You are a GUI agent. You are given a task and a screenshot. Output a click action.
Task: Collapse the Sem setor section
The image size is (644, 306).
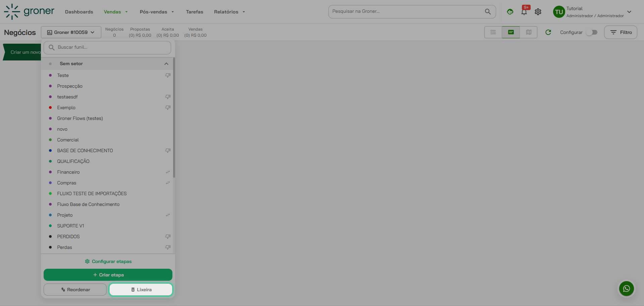[166, 64]
